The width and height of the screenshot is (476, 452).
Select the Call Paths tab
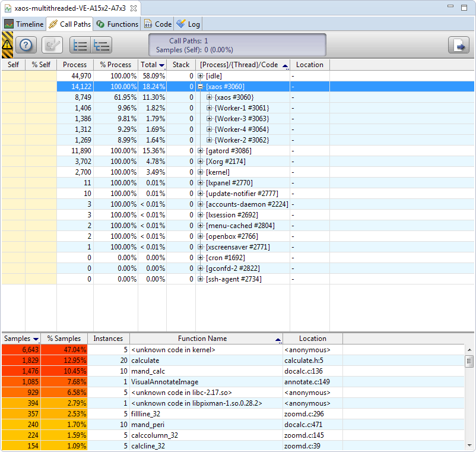point(70,24)
